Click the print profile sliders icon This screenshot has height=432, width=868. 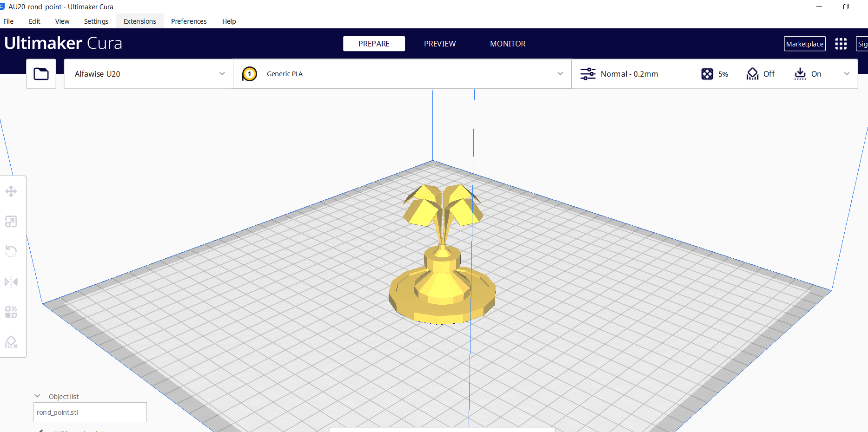tap(588, 74)
